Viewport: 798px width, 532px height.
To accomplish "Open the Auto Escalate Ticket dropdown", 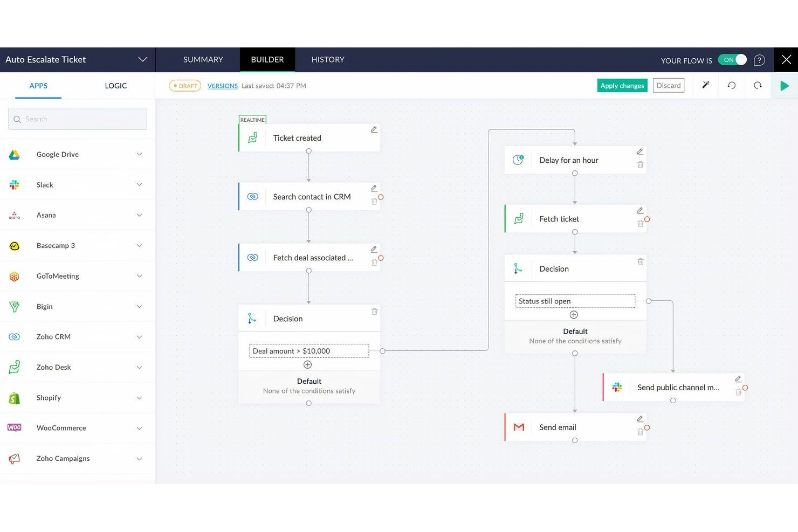I will click(x=142, y=59).
